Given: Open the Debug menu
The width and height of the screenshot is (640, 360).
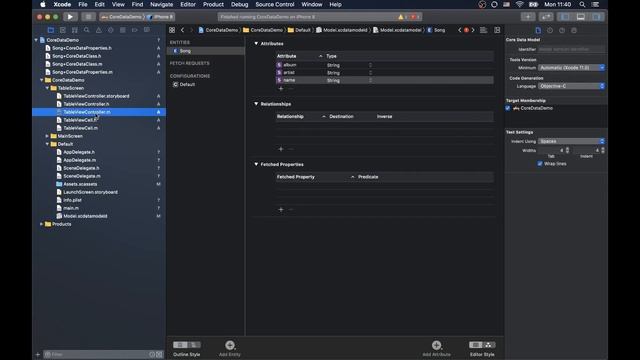Looking at the screenshot, I should [x=240, y=4].
